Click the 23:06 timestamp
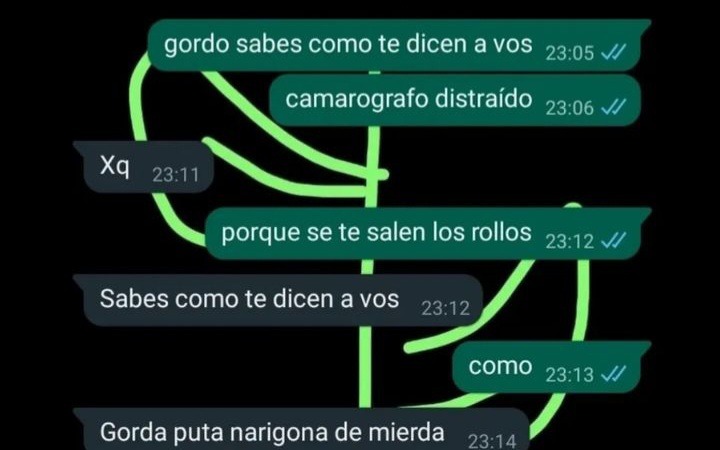The width and height of the screenshot is (720, 450). [x=570, y=108]
